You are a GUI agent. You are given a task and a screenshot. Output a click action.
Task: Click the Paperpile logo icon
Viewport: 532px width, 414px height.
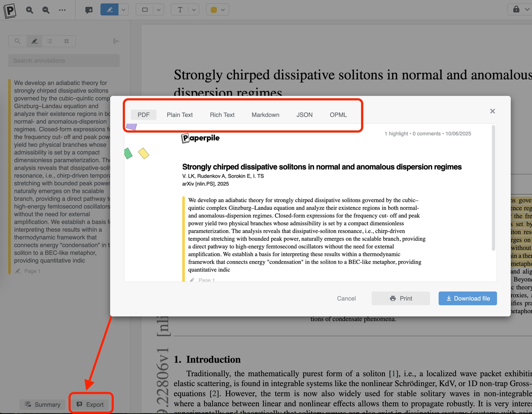click(x=10, y=11)
